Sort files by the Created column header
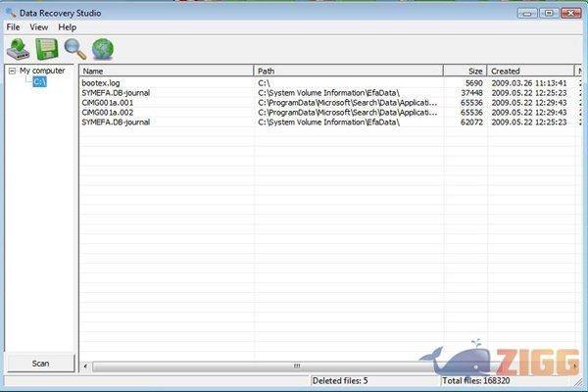 tap(531, 71)
